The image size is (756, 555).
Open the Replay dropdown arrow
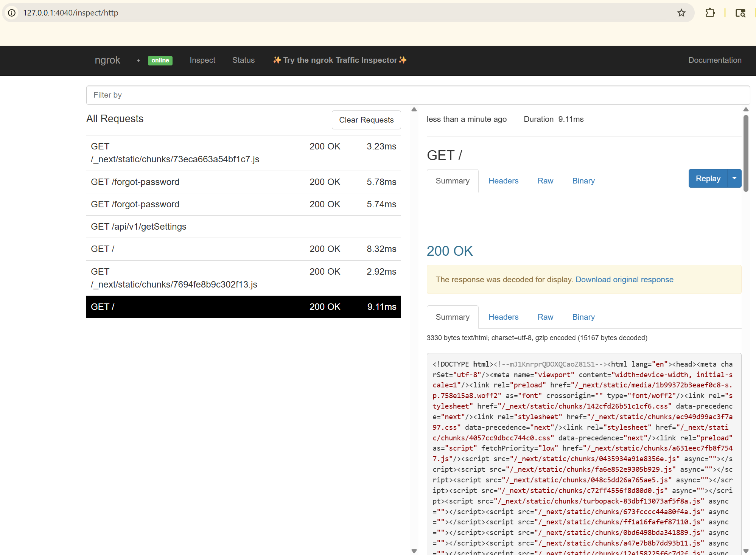734,178
